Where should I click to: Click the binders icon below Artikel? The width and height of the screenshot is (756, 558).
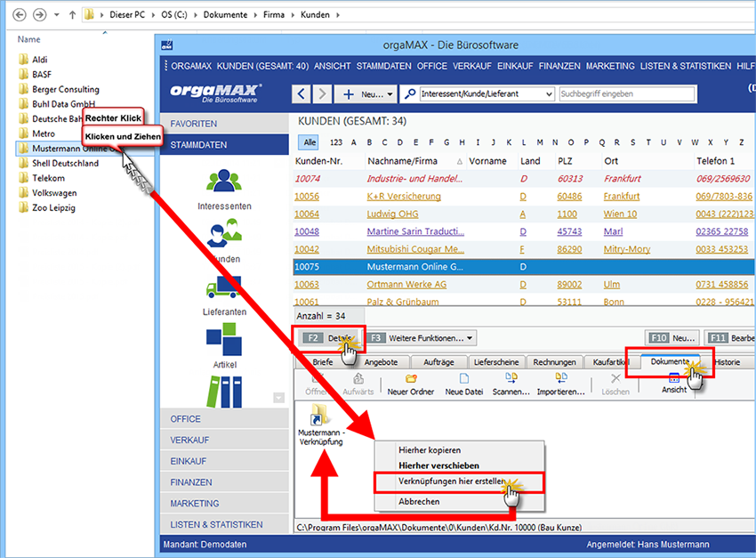tap(224, 392)
